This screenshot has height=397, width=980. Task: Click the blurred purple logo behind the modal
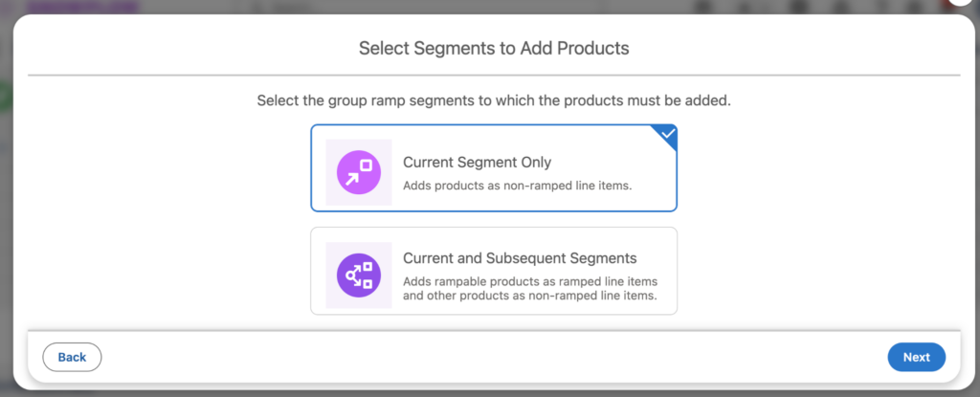(x=82, y=7)
